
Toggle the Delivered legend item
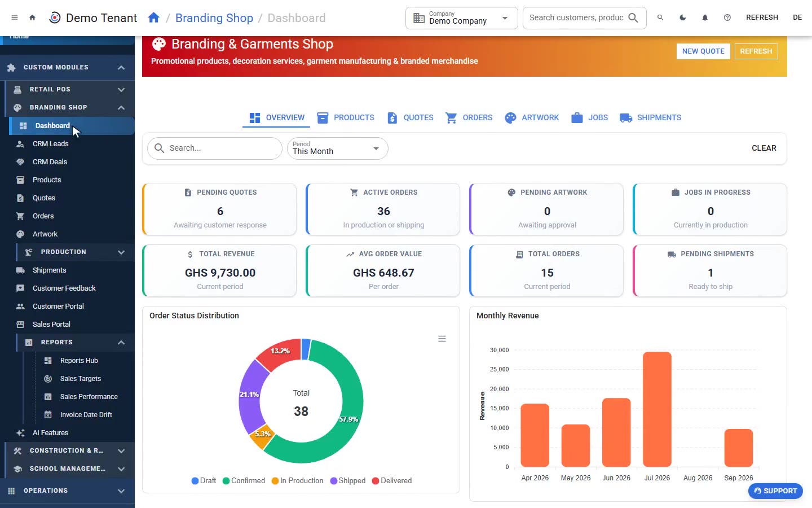click(392, 481)
